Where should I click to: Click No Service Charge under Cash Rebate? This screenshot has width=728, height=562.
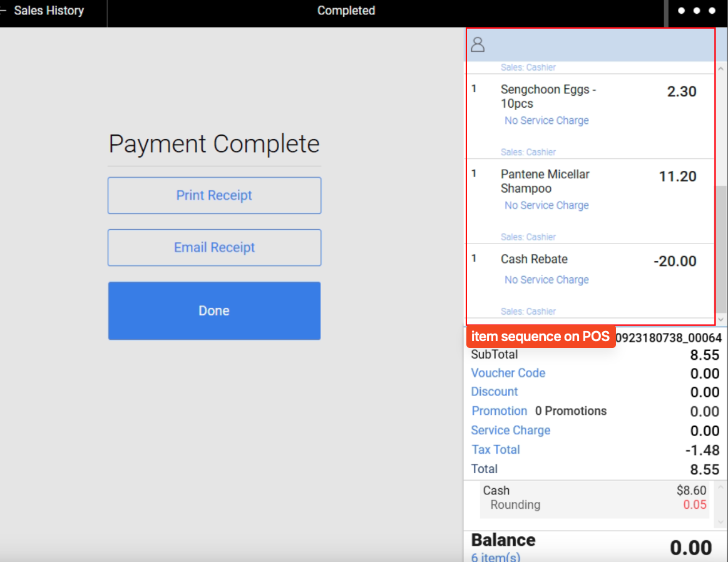click(x=546, y=280)
